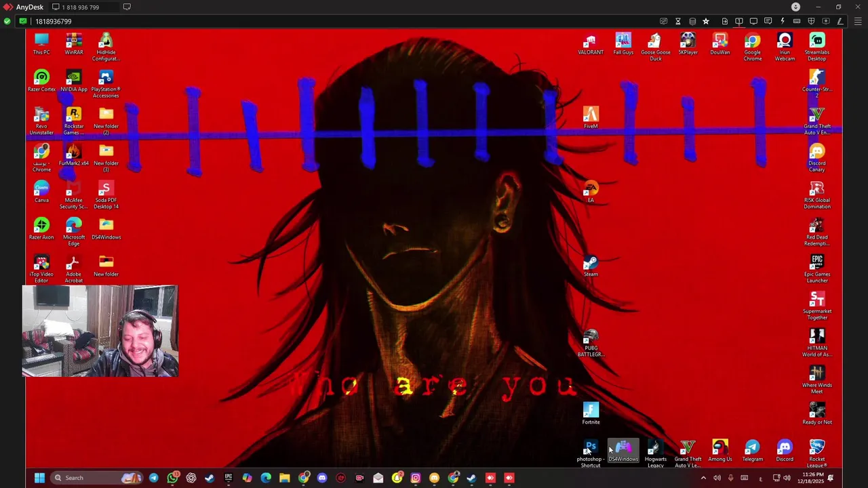Open ChatGPT from the remote taskbar
868x488 pixels.
click(191, 478)
